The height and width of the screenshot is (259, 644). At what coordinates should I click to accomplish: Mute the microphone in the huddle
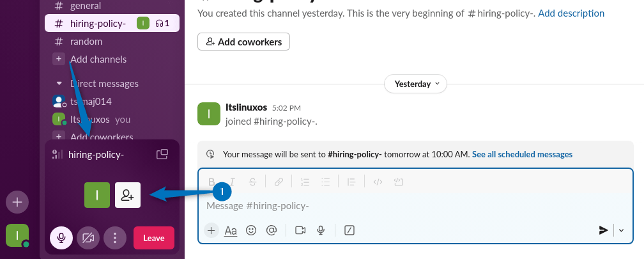(61, 238)
